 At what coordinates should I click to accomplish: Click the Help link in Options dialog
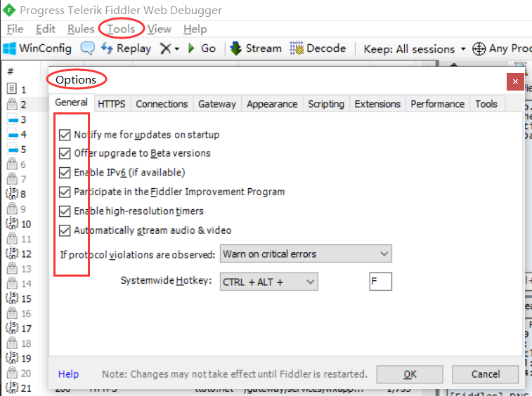point(69,374)
